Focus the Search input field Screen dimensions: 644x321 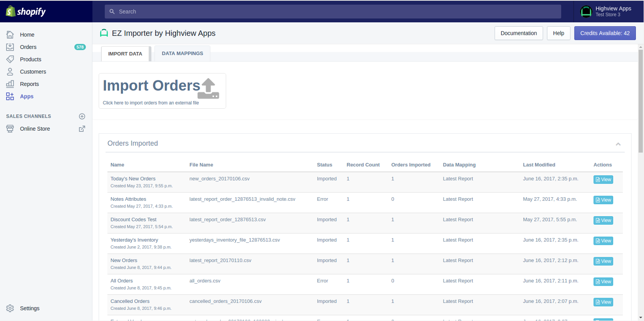coord(333,12)
